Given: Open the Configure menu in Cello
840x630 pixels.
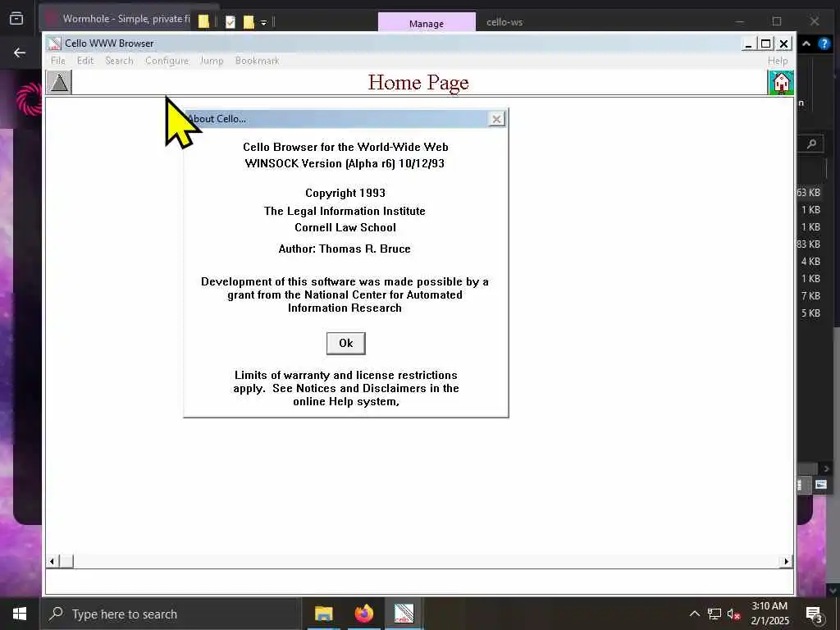Looking at the screenshot, I should click(x=167, y=61).
